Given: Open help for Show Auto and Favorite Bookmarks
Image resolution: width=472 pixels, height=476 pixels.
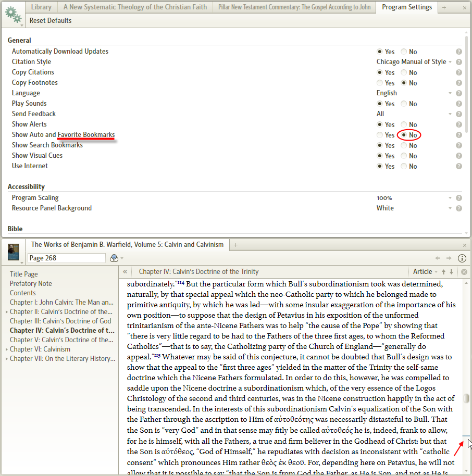Looking at the screenshot, I should coord(459,135).
